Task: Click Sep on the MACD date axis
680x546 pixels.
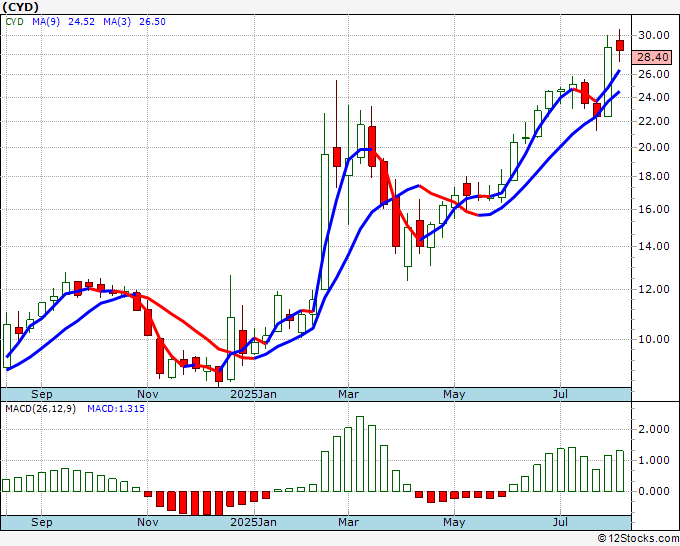Action: pyautogui.click(x=42, y=522)
